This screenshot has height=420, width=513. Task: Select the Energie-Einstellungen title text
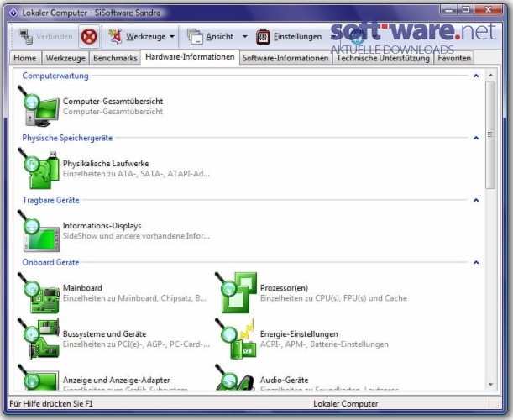pos(299,334)
